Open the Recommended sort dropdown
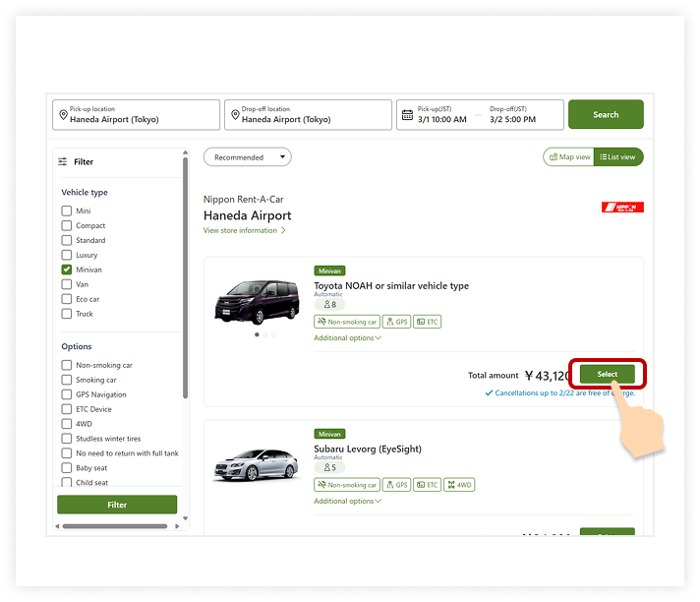This screenshot has height=602, width=700. coord(248,157)
